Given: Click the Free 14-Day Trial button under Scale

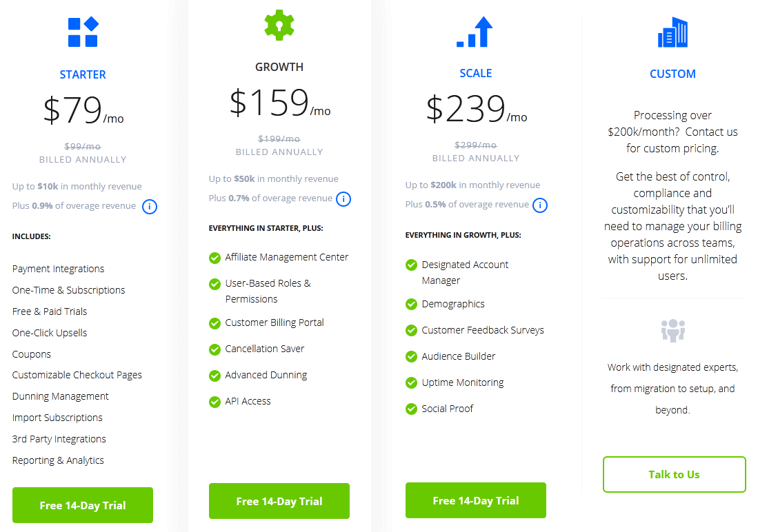Looking at the screenshot, I should pyautogui.click(x=475, y=500).
